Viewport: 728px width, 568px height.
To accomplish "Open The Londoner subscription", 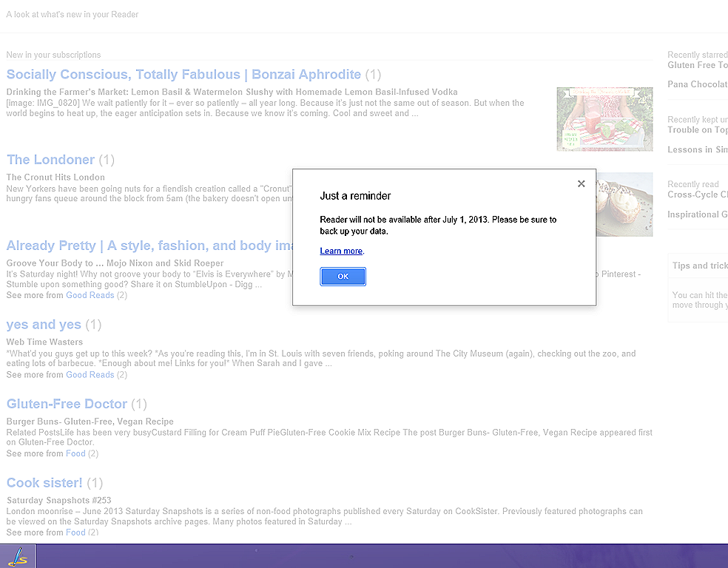I will (50, 160).
